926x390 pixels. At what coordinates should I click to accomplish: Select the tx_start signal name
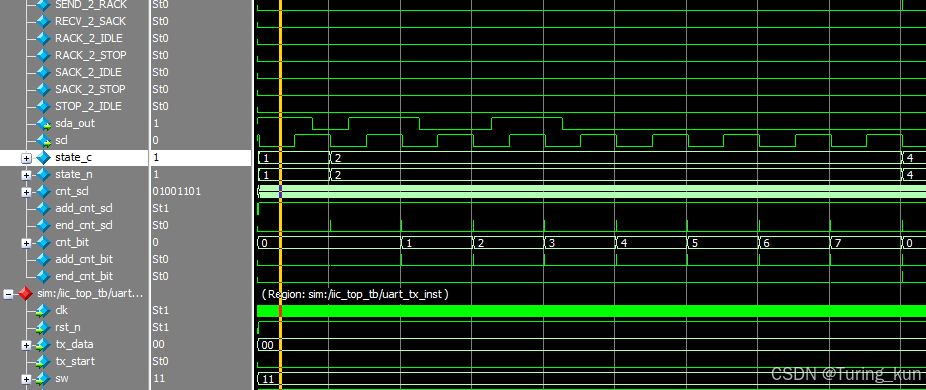point(75,362)
